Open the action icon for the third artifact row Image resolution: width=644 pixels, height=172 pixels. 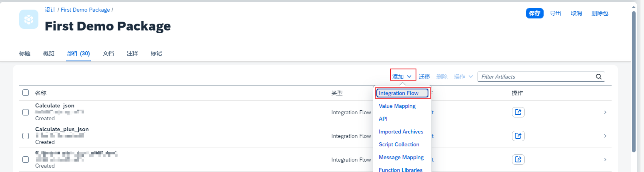[x=518, y=160]
